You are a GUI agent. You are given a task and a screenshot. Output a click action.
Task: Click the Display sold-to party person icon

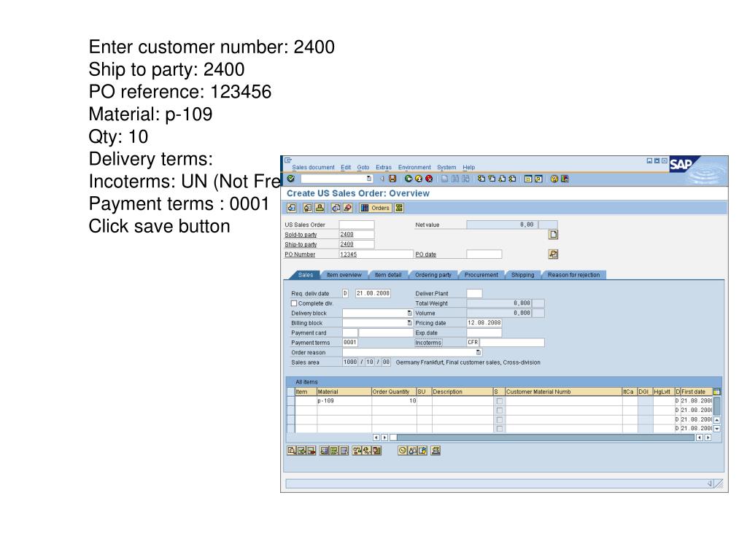tap(320, 208)
